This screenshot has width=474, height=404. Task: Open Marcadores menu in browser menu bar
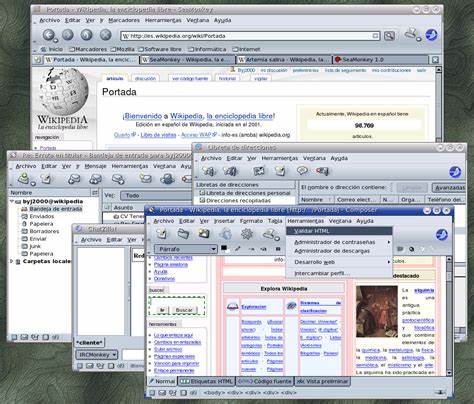pos(124,20)
